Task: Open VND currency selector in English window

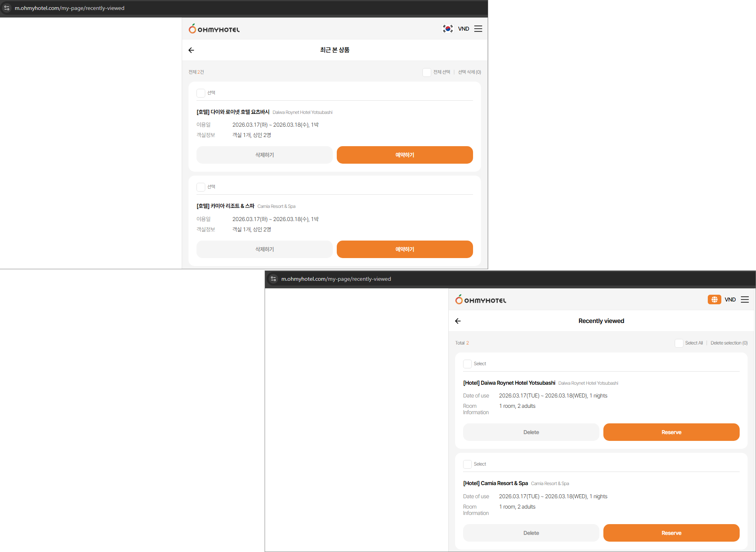Action: pos(730,299)
